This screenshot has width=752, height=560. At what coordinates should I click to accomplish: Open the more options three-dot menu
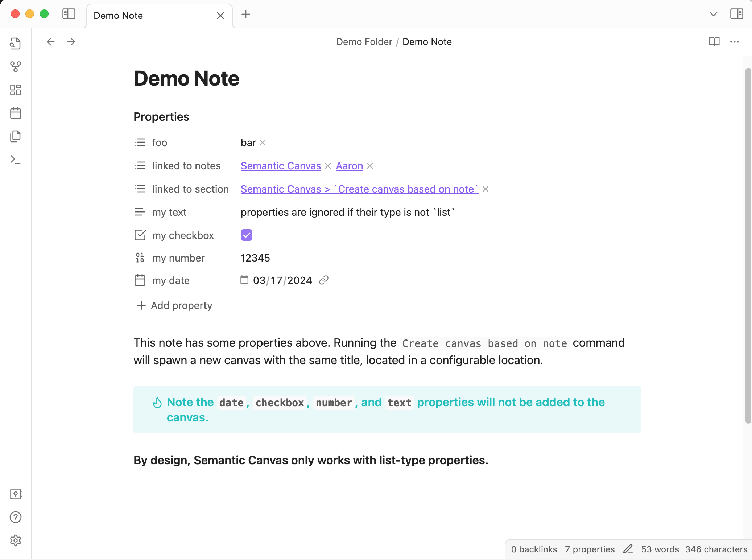(735, 42)
